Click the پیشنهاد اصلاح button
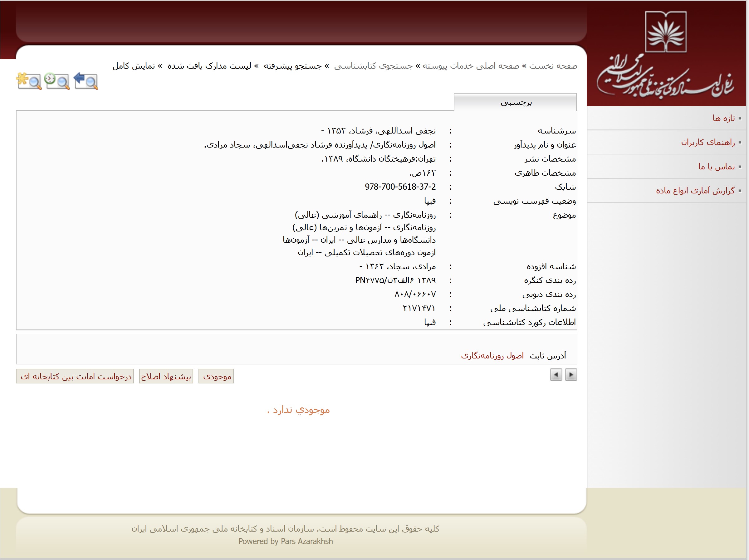 pyautogui.click(x=166, y=376)
